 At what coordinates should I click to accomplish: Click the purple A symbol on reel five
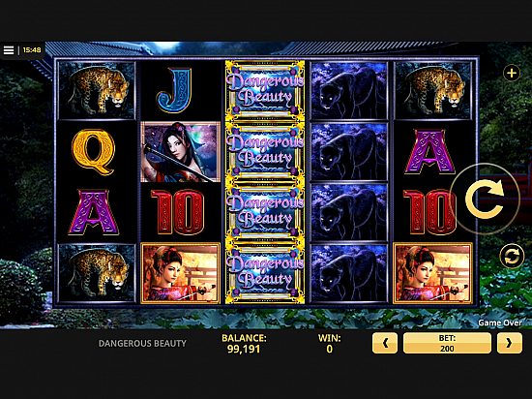click(x=429, y=151)
